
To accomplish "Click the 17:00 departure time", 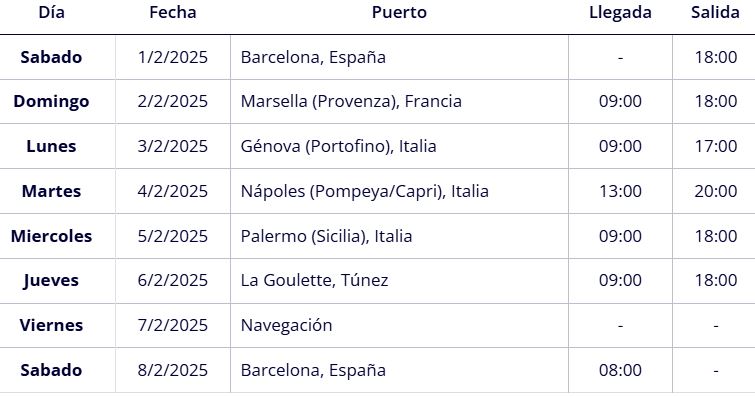I will (x=716, y=146).
